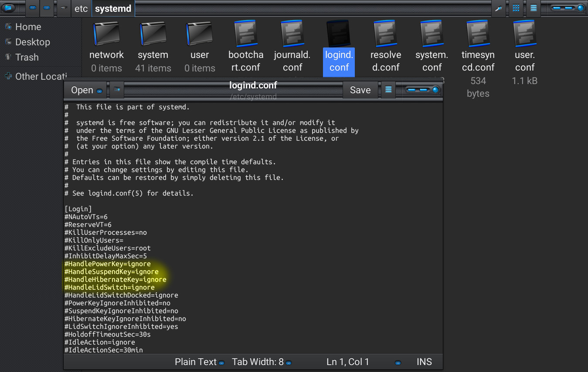The height and width of the screenshot is (372, 588).
Task: Place cursor on #KillUserProcesses=no line
Action: tap(105, 233)
